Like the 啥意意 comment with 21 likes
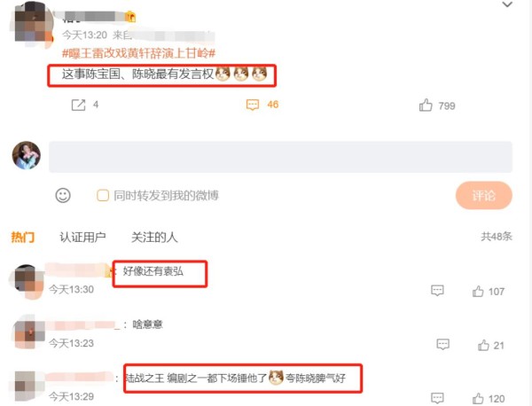This screenshot has width=532, height=406. tap(483, 346)
